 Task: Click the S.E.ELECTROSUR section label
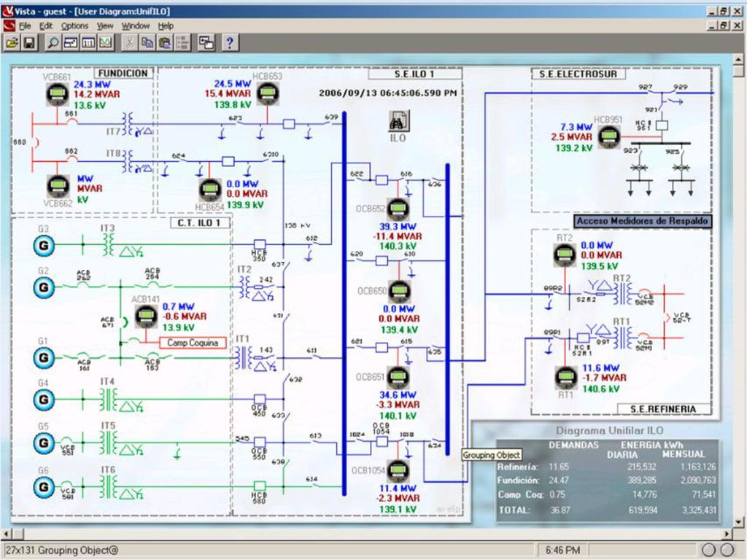pos(578,74)
